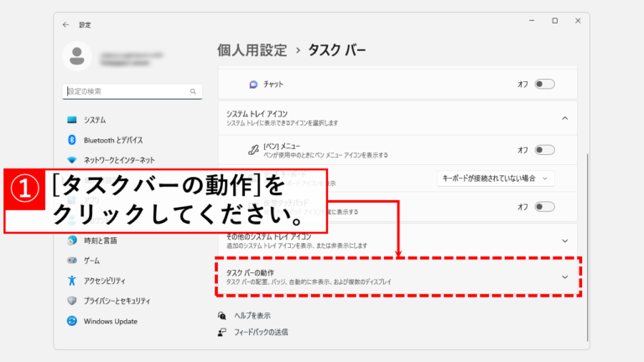Click the タスク バー page title
644x362 pixels.
(337, 50)
